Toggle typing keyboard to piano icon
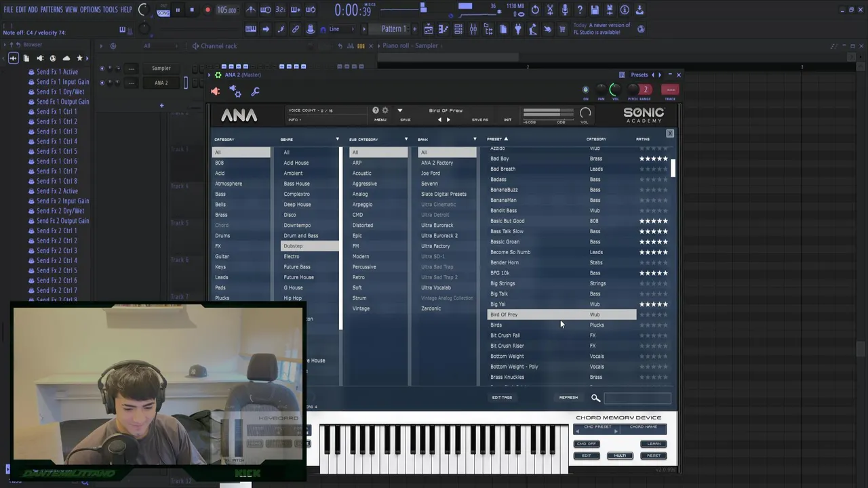 [251, 29]
